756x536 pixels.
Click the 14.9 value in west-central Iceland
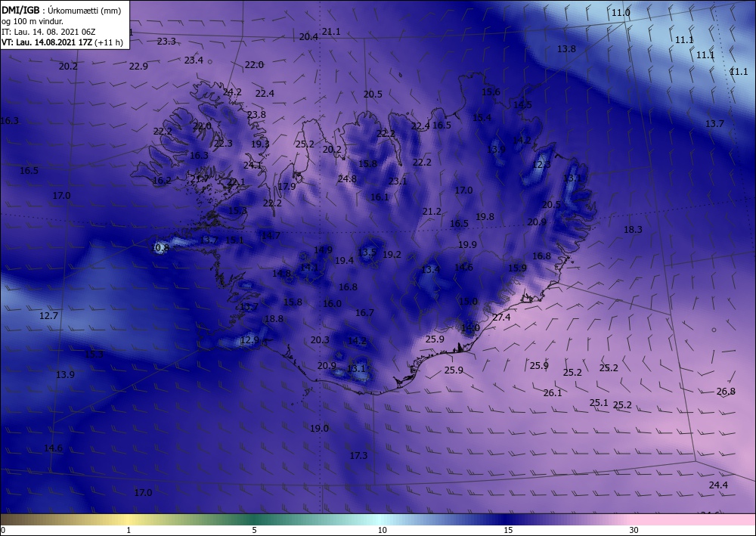coord(323,249)
